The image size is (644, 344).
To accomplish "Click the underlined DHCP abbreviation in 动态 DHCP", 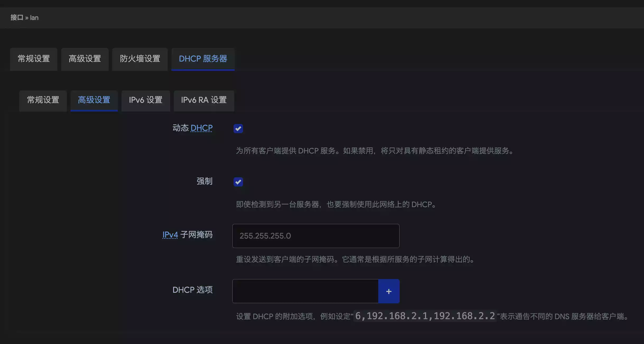I will pos(201,128).
